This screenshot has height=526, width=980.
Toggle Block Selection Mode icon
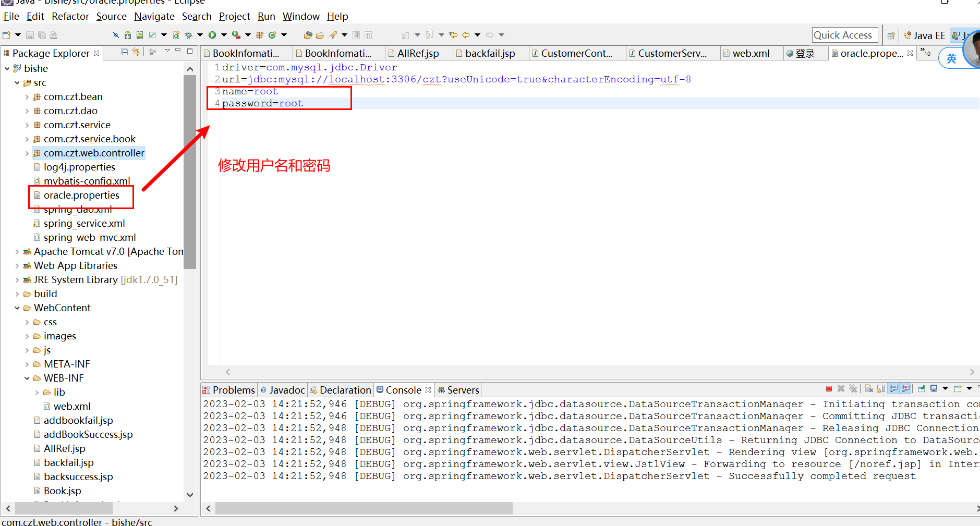coord(356,35)
